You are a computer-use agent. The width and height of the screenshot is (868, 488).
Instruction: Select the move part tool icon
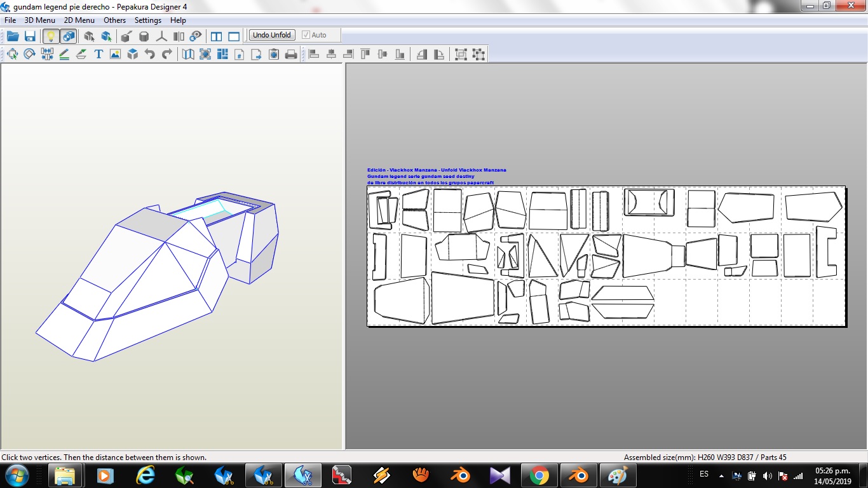point(12,54)
